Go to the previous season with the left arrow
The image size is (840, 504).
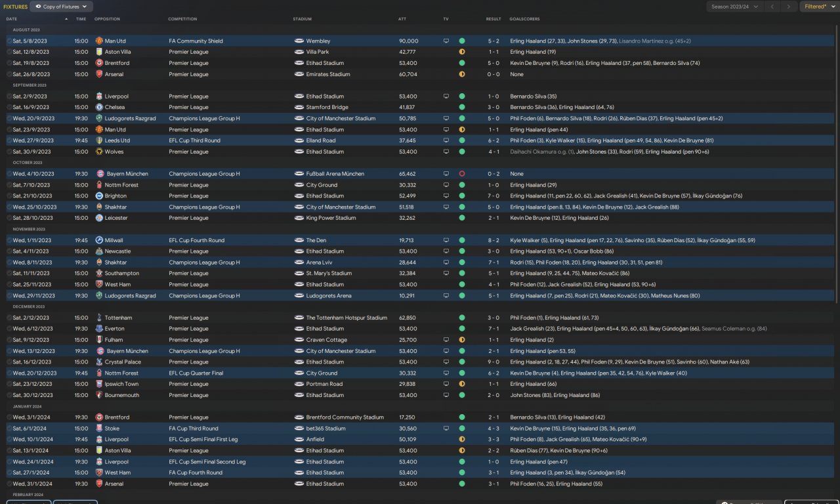(x=772, y=7)
